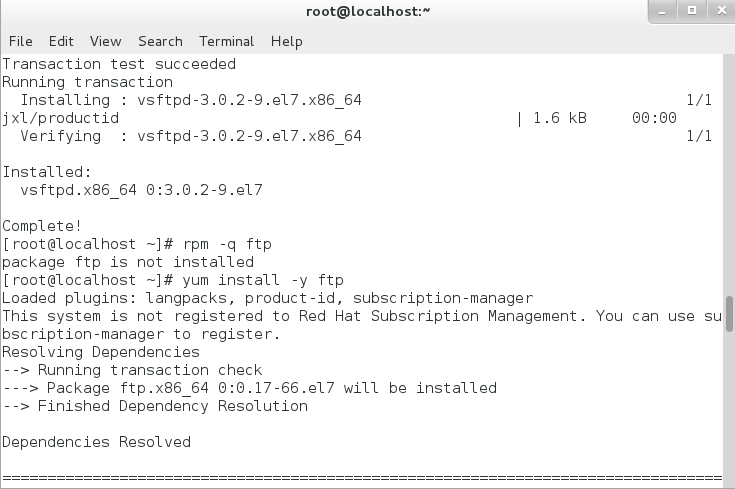This screenshot has height=489, width=735.
Task: Click the 'Complete!' output line
Action: click(42, 226)
